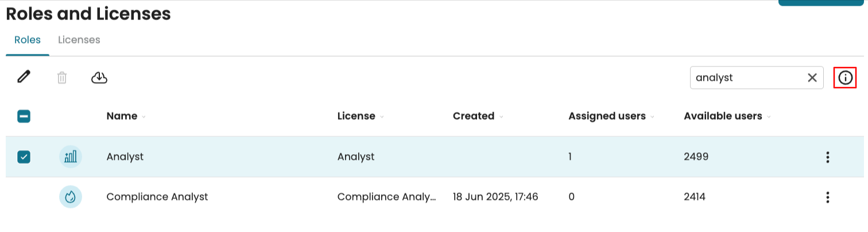Image resolution: width=868 pixels, height=232 pixels.
Task: Sort by Created column arrow
Action: (x=501, y=117)
